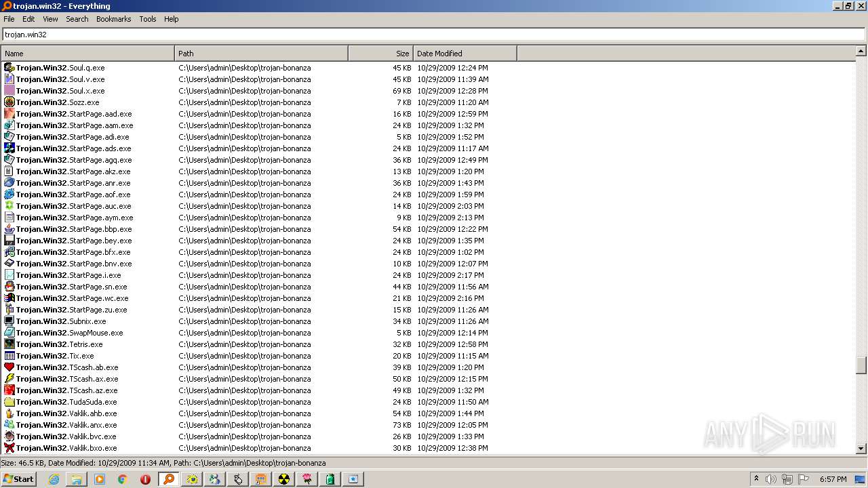
Task: Select the Trojan.Win32.Vaklik.bvc.exe file name
Action: pos(66,436)
